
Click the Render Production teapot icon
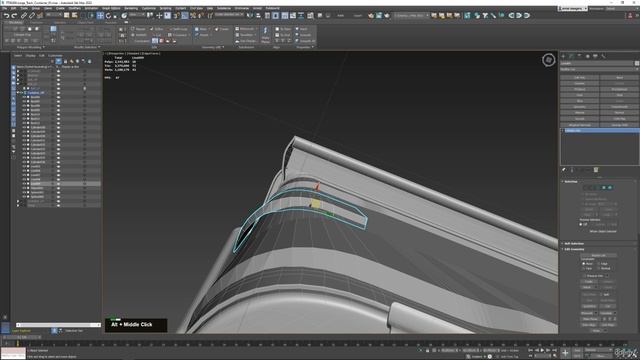(387, 16)
